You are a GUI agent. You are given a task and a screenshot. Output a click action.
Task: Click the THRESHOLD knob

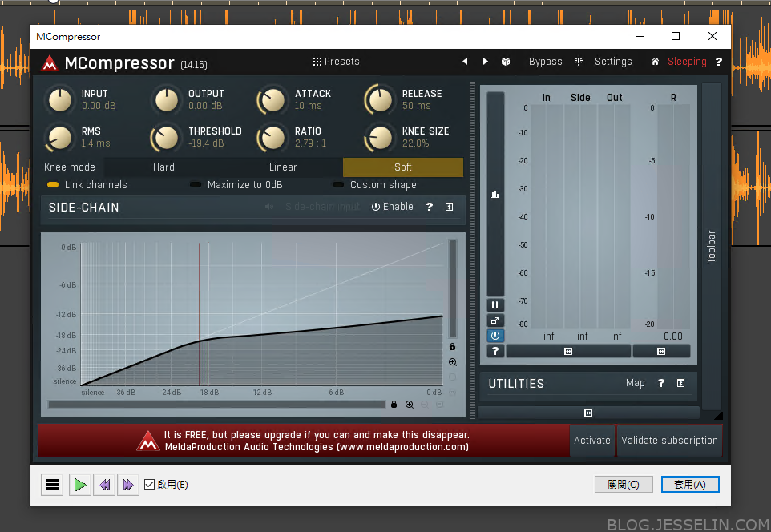pyautogui.click(x=167, y=138)
